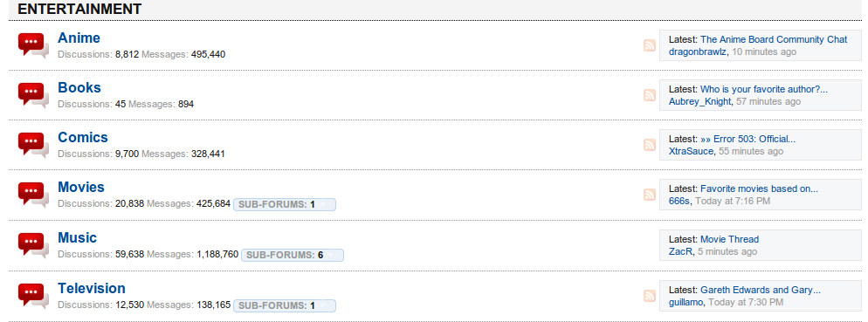868x322 pixels.
Task: Open the RSS feed icon for Comics
Action: tap(650, 145)
